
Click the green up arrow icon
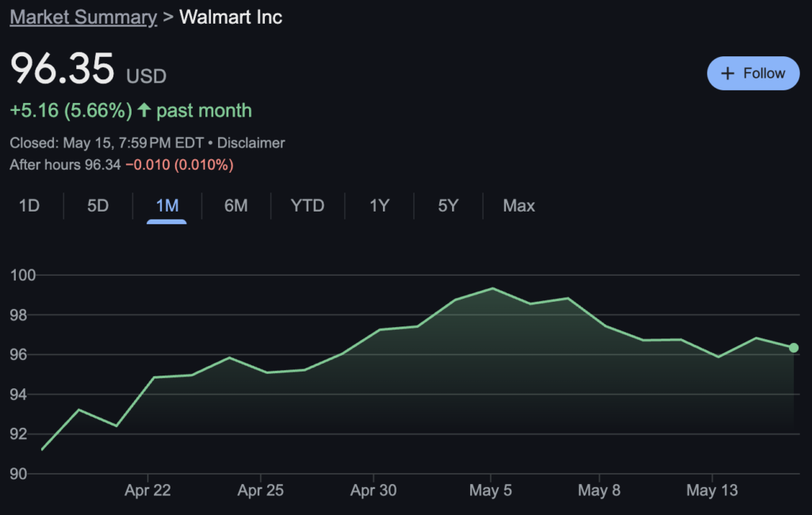144,109
